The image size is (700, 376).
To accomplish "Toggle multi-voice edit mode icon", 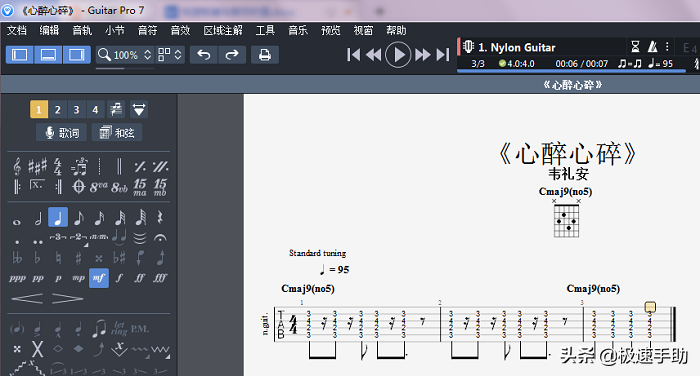I will point(116,109).
